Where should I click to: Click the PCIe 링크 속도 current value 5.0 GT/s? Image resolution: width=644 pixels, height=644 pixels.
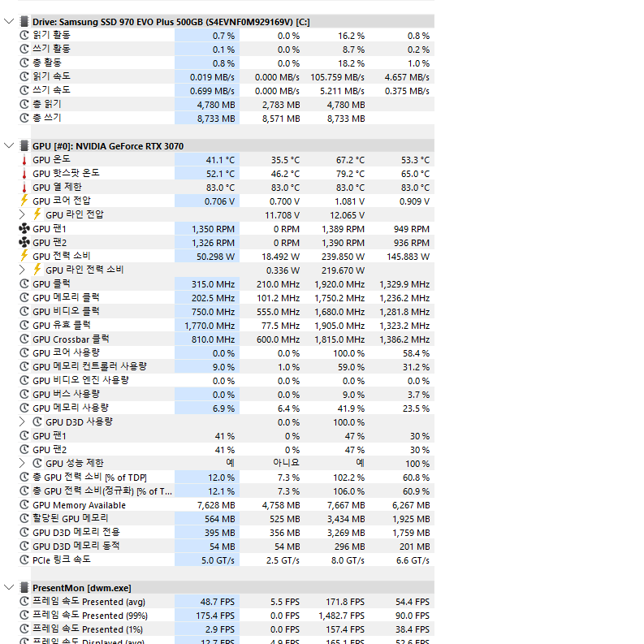click(x=218, y=560)
